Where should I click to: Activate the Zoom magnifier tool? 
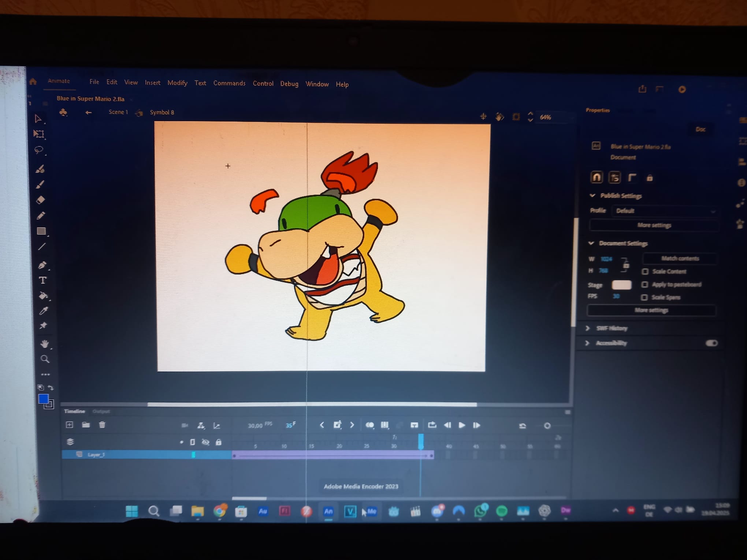tap(45, 359)
